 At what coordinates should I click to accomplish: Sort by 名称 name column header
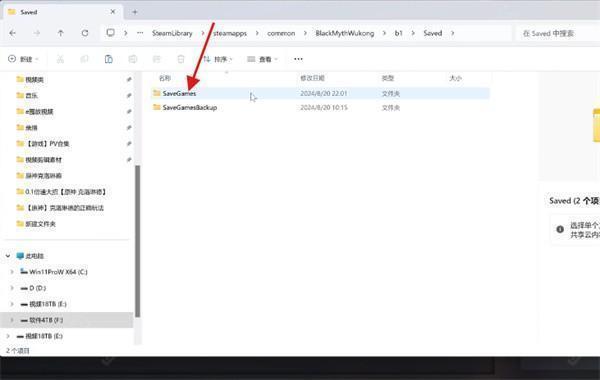click(x=165, y=78)
